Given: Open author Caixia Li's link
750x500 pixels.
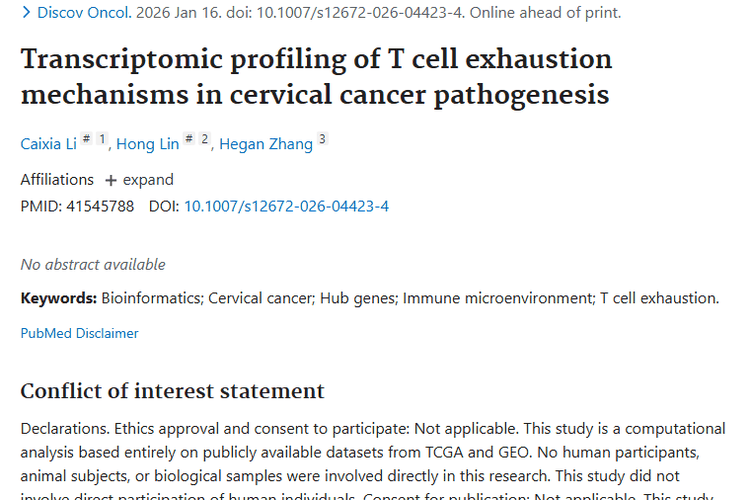Looking at the screenshot, I should pos(48,144).
